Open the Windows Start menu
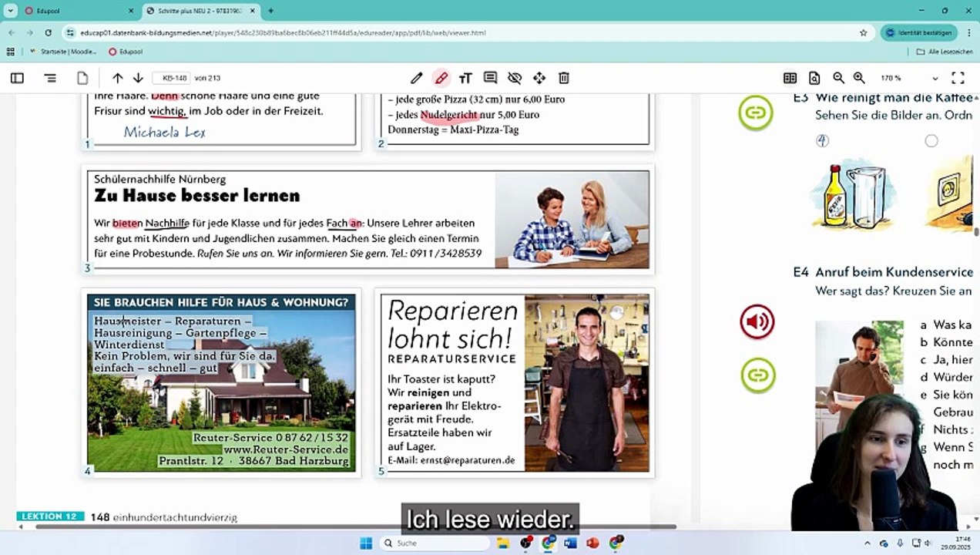980x555 pixels. [x=366, y=543]
